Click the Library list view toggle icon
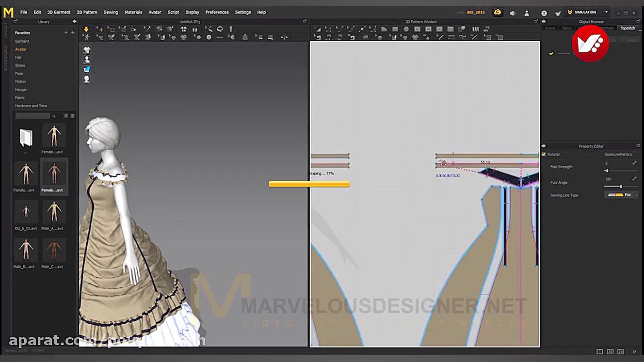The image size is (644, 362). pyautogui.click(x=72, y=116)
